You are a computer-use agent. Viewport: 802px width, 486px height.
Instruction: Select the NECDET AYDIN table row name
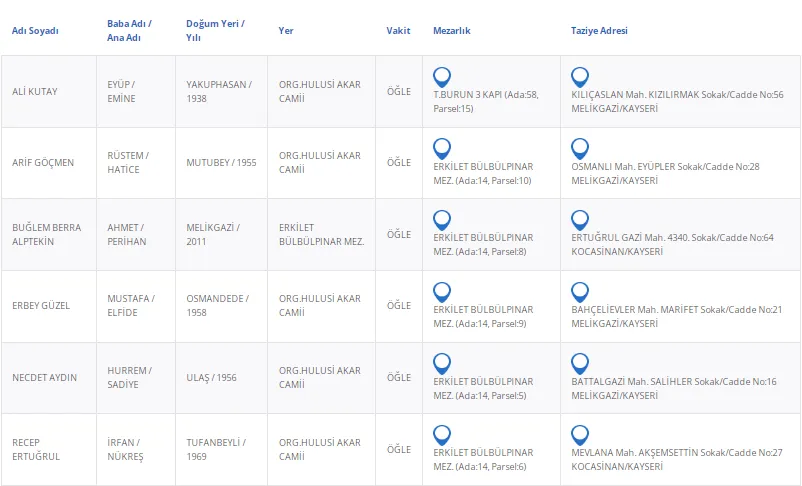[43, 378]
